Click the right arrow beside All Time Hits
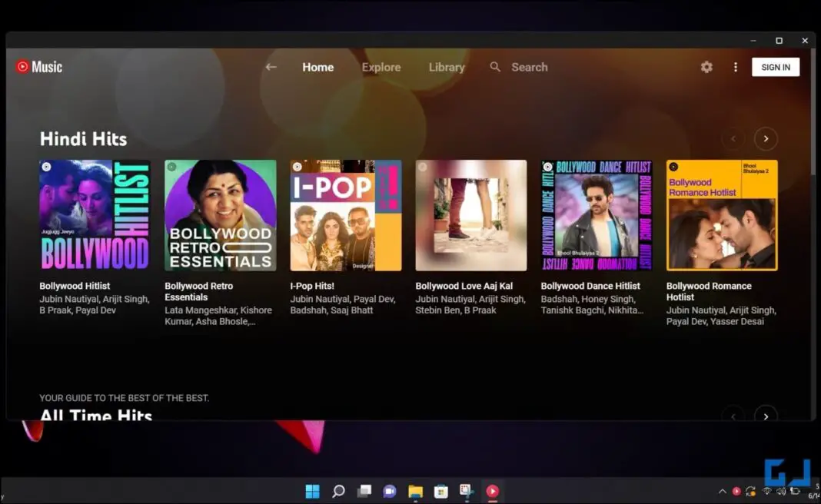 (x=766, y=416)
